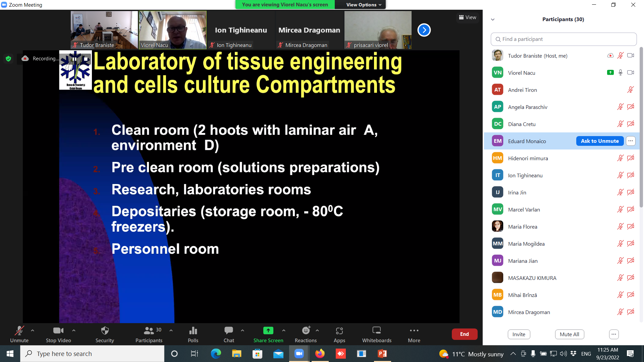Viewport: 644px width, 362px height.
Task: Open Microsoft Edge from taskbar
Action: point(216,354)
